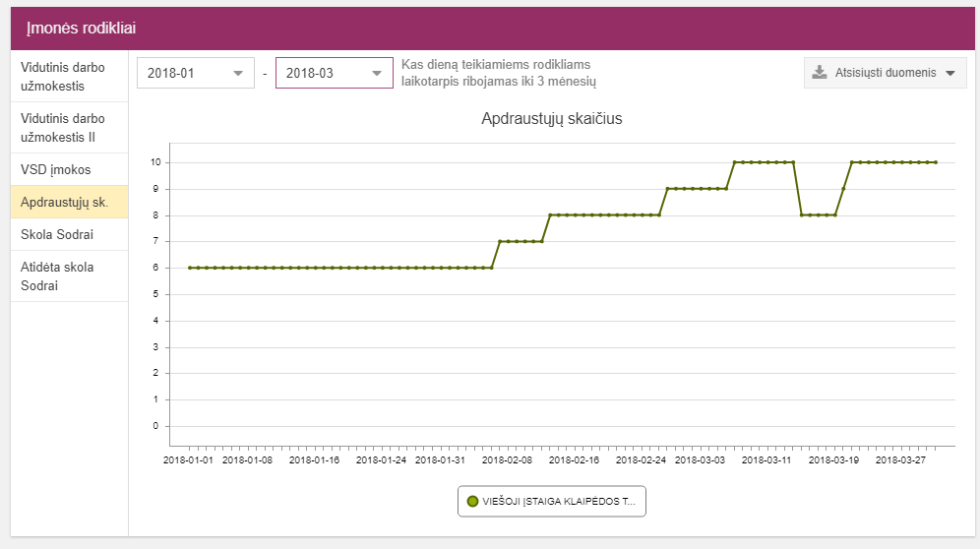Select the VSD įmokos tab
Screen dimensions: 980x549
point(55,169)
